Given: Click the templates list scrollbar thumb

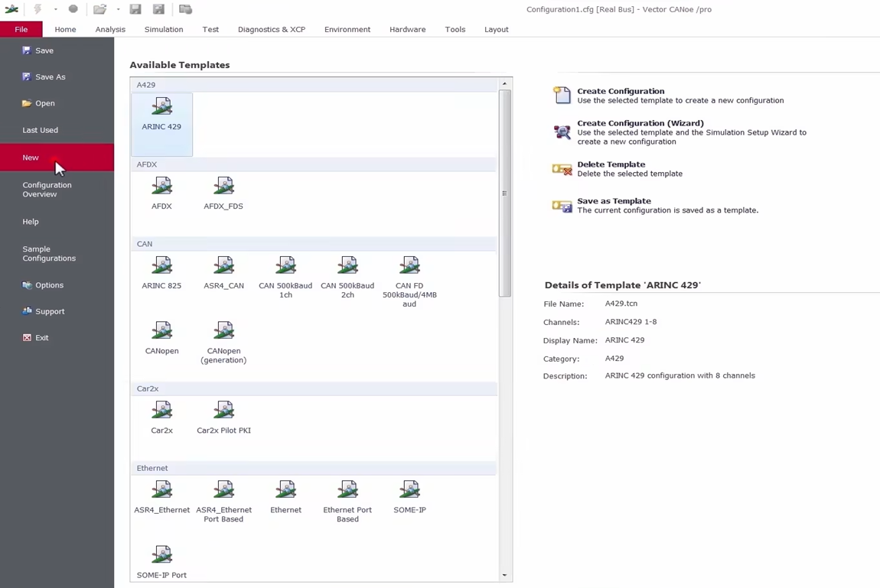Looking at the screenshot, I should click(x=504, y=193).
